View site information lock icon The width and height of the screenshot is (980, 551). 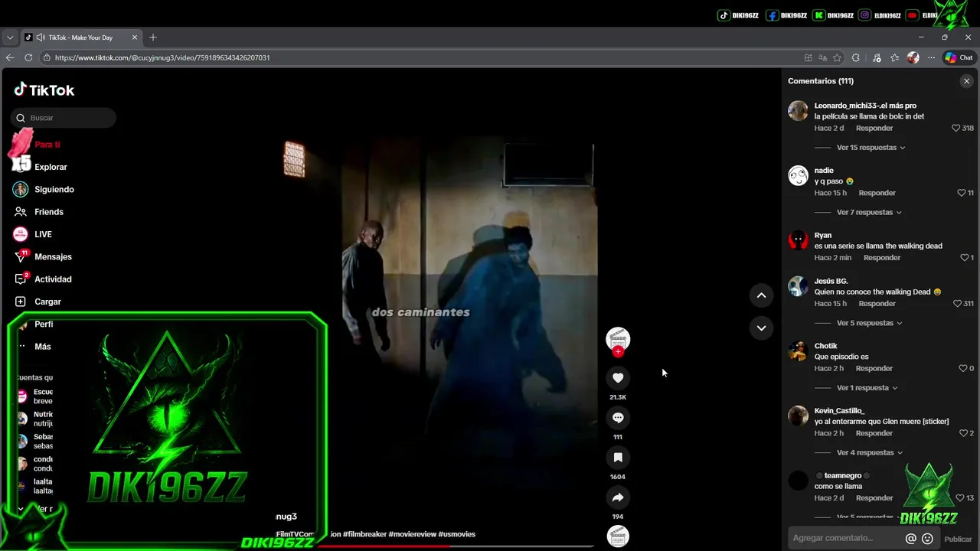point(47,57)
